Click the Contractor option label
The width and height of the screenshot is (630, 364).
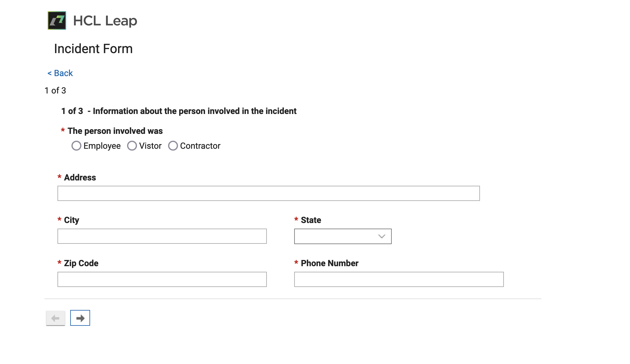[200, 146]
